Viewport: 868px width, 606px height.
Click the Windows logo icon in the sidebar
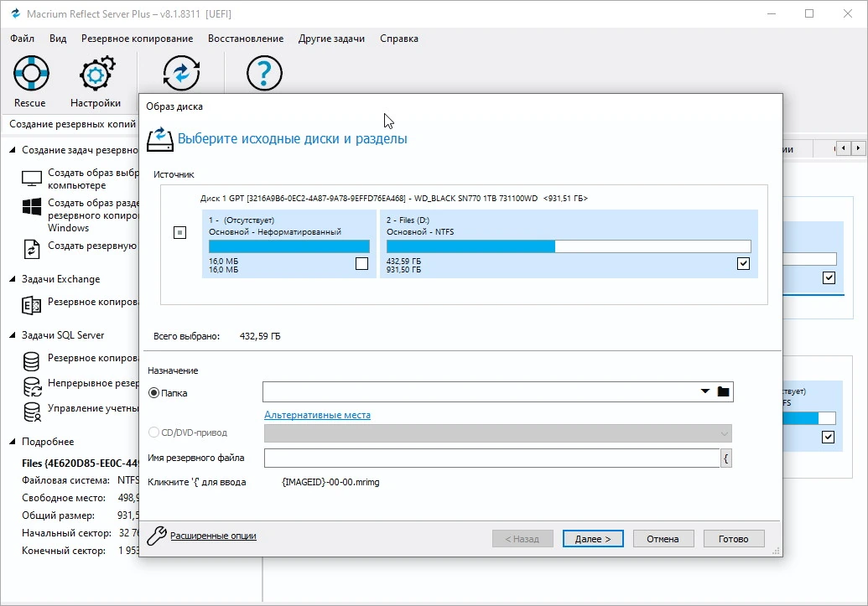[x=32, y=207]
